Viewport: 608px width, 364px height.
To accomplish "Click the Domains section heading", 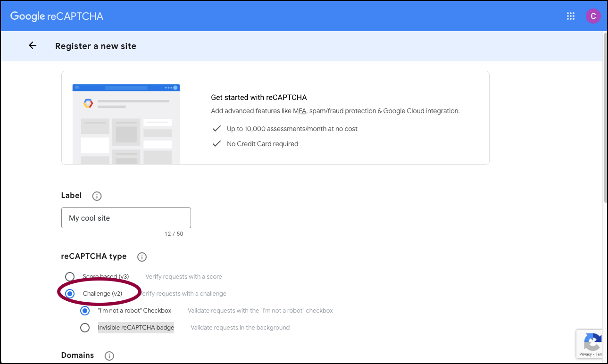I will [x=77, y=356].
